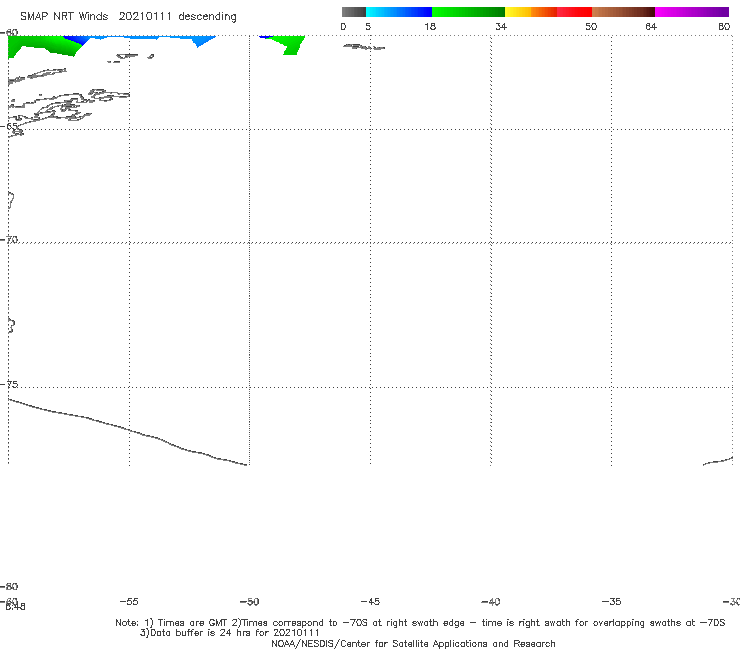Click the latitude label '-65'
The width and height of the screenshot is (740, 650).
click(9, 127)
